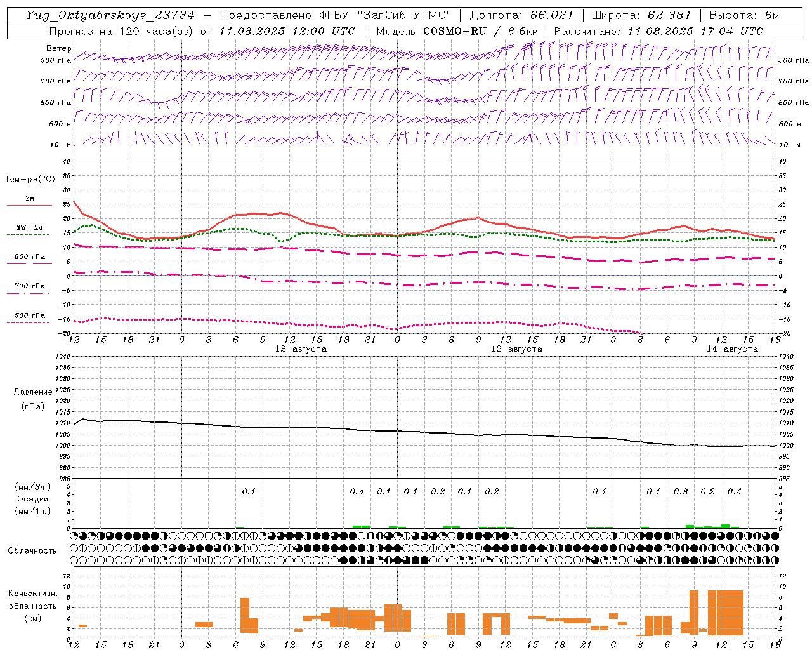The width and height of the screenshot is (812, 650).
Task: Click the model name COSMO-RU / 6.6км
Action: [481, 31]
